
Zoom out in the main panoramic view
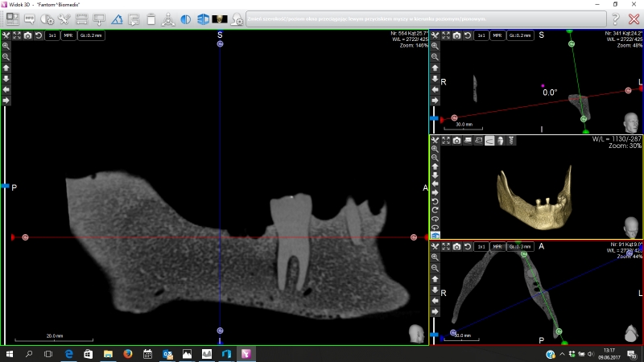[6, 57]
